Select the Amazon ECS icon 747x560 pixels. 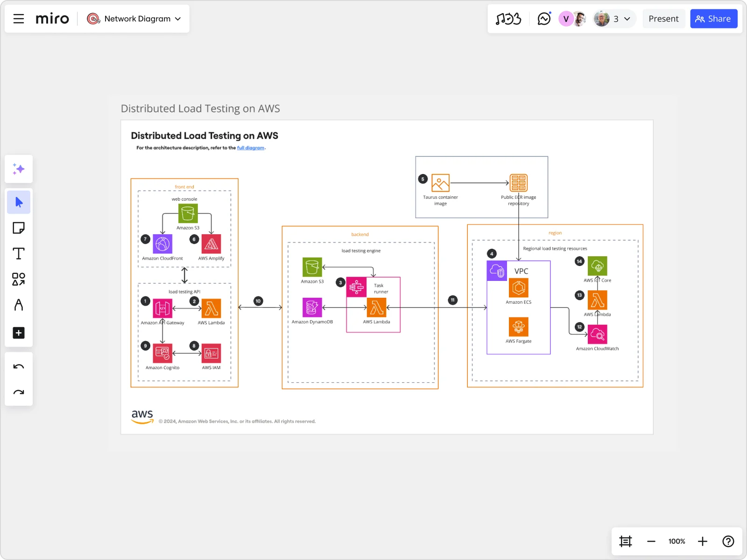tap(519, 288)
